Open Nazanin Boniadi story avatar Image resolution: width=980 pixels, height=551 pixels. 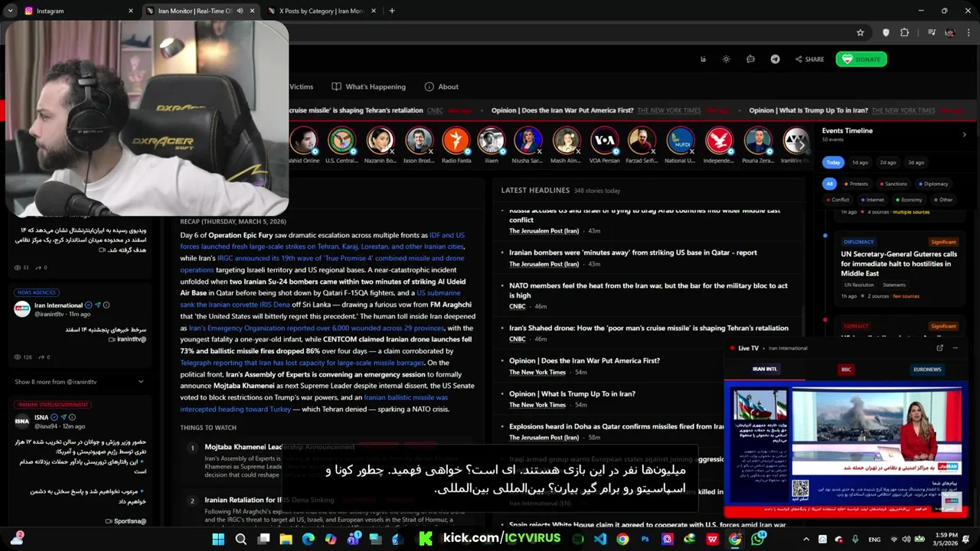[380, 141]
